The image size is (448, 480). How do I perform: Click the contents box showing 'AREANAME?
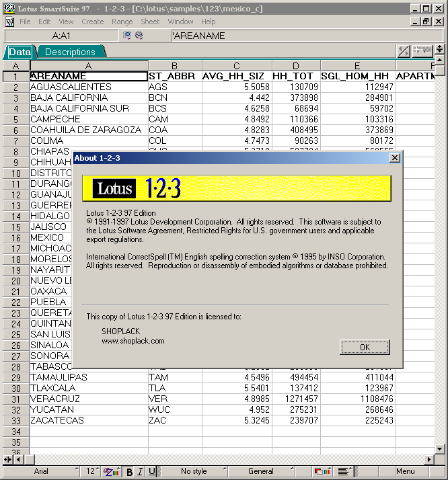pyautogui.click(x=307, y=36)
